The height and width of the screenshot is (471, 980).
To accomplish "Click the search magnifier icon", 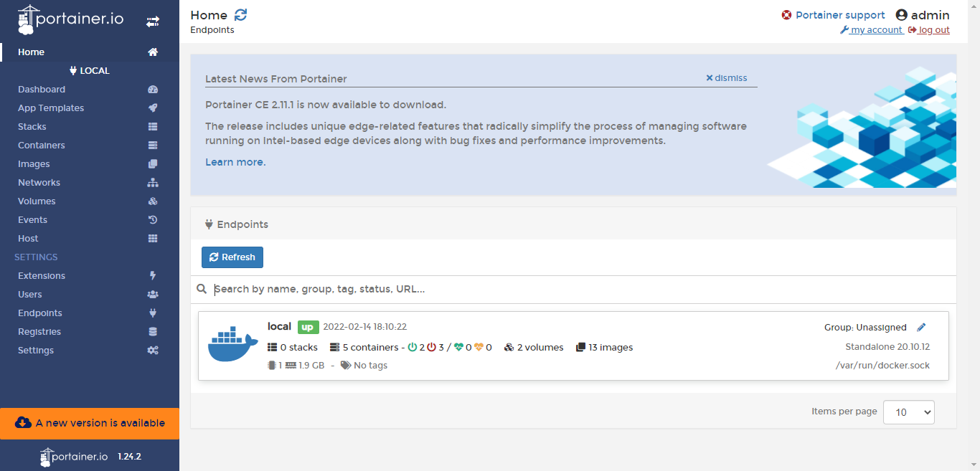I will pos(202,290).
